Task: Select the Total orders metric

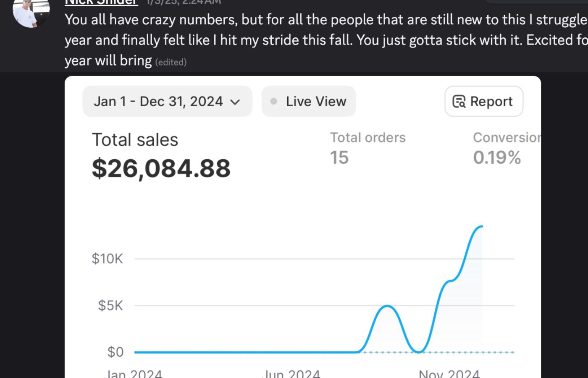Action: pyautogui.click(x=368, y=138)
